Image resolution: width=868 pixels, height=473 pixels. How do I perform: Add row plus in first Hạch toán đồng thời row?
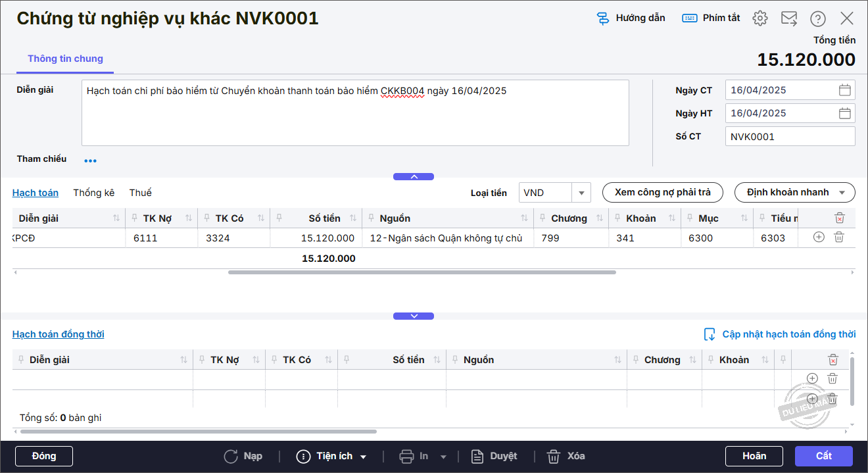point(812,378)
